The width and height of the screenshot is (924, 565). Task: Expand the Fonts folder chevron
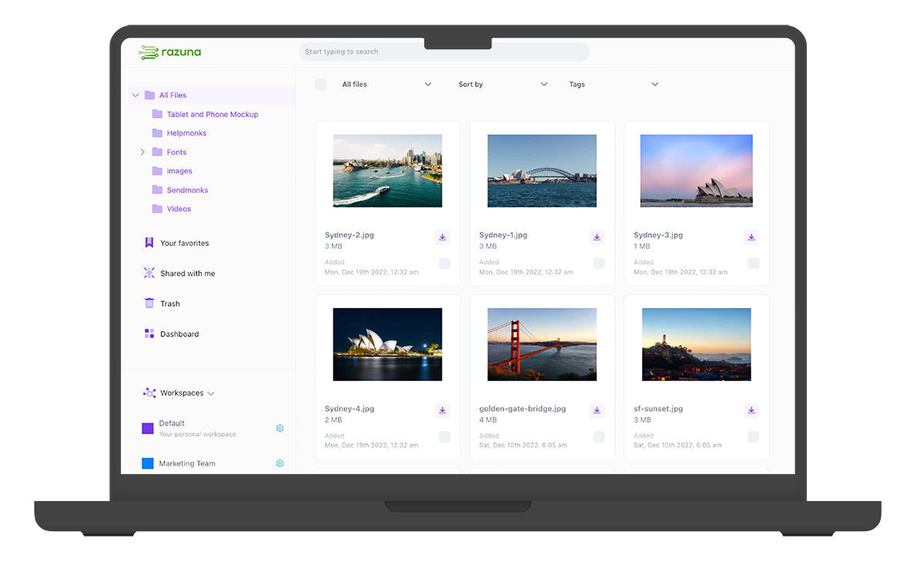point(142,152)
